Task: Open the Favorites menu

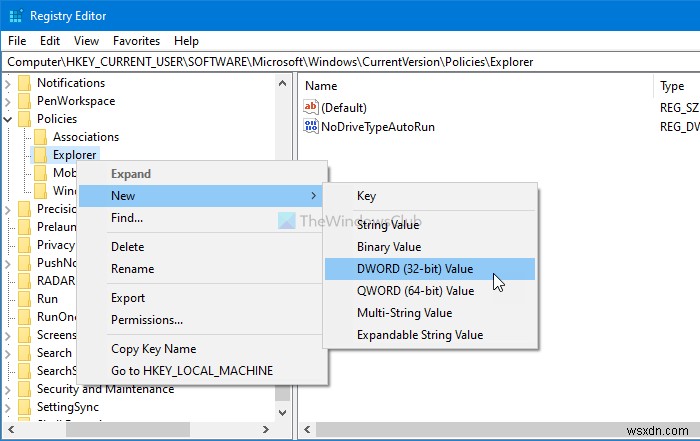Action: (x=136, y=41)
